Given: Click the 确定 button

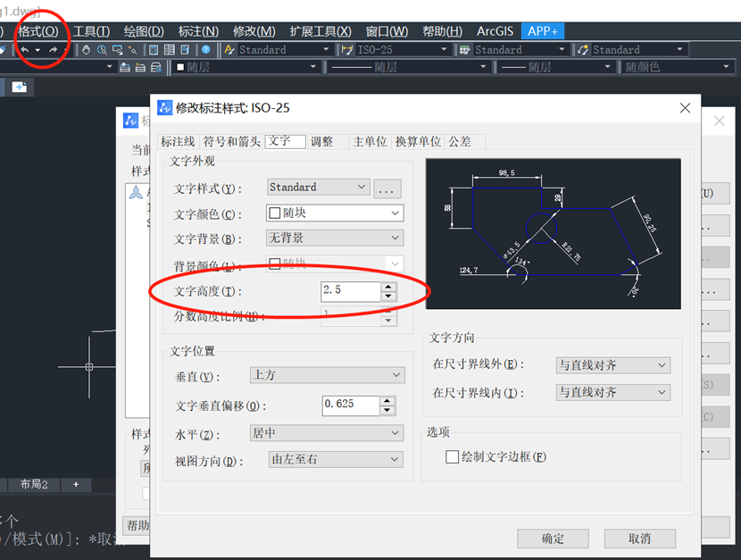Looking at the screenshot, I should (552, 539).
